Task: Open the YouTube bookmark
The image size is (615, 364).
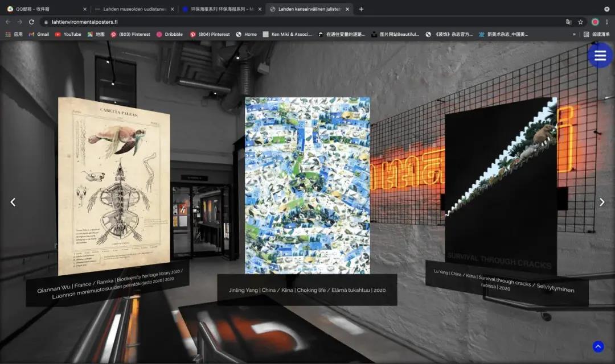Action: tap(68, 35)
